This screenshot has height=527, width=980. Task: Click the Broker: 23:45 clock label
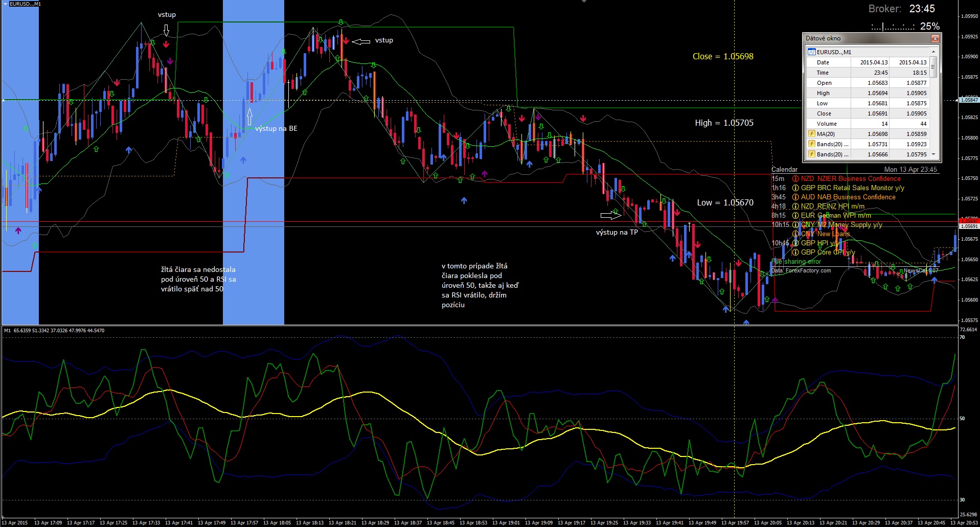[901, 9]
